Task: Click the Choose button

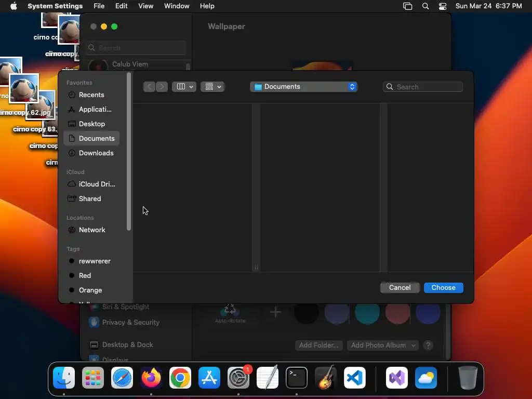Action: point(444,288)
